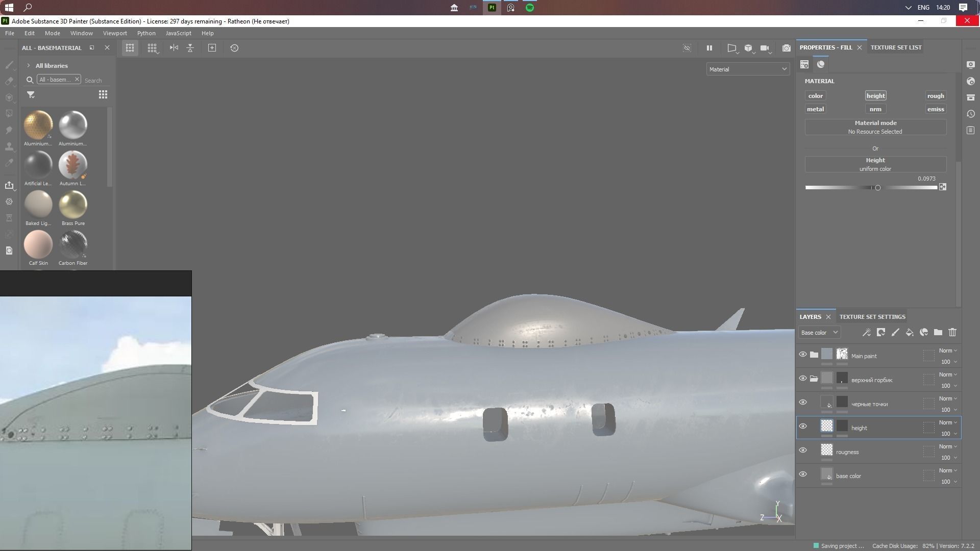Open opacity dropdown for base color layer
Screen dimensions: 980x551
coord(949,482)
